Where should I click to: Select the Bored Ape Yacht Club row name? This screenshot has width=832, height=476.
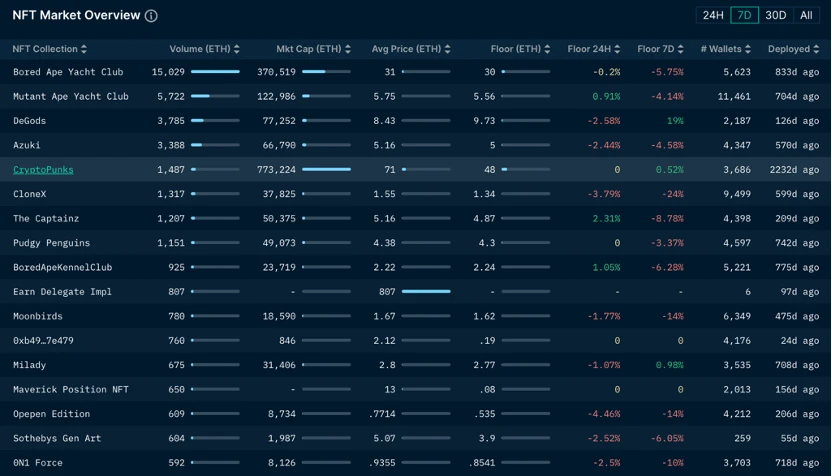tap(68, 72)
